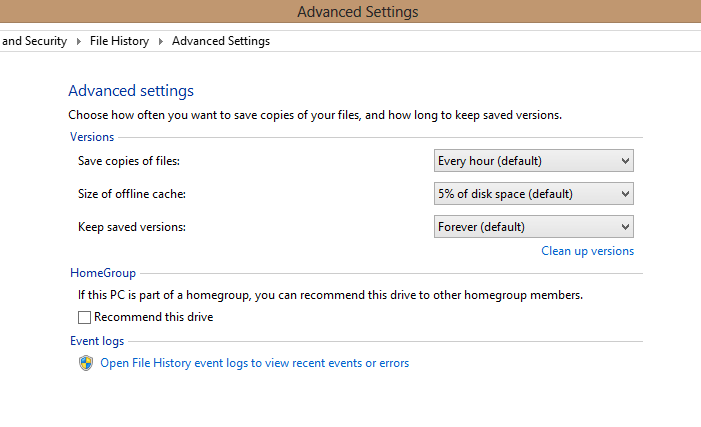701x427 pixels.
Task: Click the 'Clean up versions' link
Action: (587, 251)
